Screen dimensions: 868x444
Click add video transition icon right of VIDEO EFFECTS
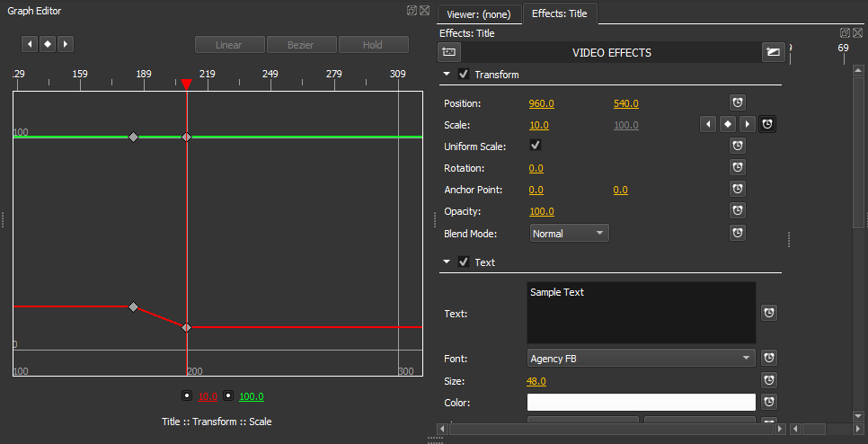(774, 53)
